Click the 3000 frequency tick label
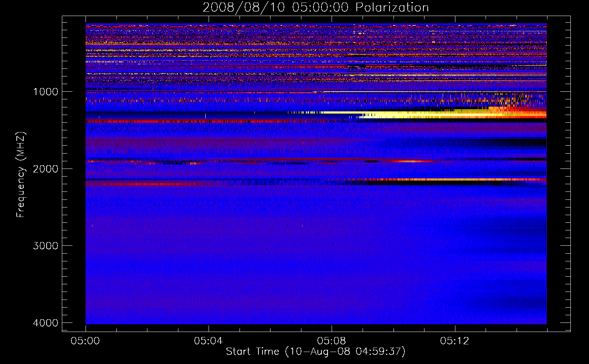Viewport: 589px width, 364px height. [x=46, y=246]
